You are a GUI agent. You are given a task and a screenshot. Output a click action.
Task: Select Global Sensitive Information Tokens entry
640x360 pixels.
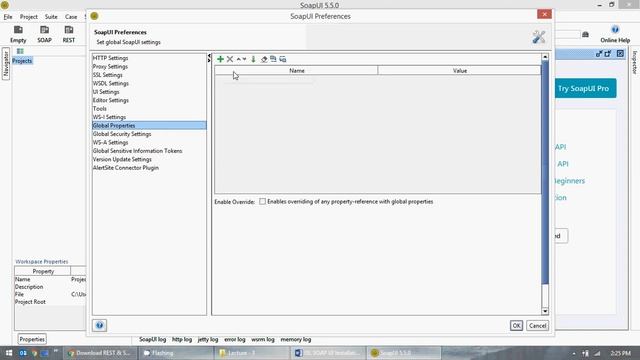pyautogui.click(x=149, y=151)
